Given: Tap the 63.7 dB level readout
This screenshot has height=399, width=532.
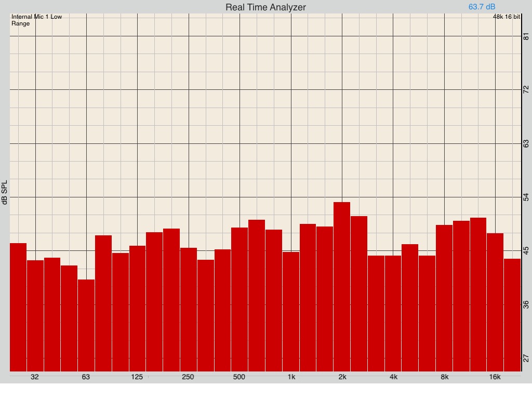Looking at the screenshot, I should point(482,7).
